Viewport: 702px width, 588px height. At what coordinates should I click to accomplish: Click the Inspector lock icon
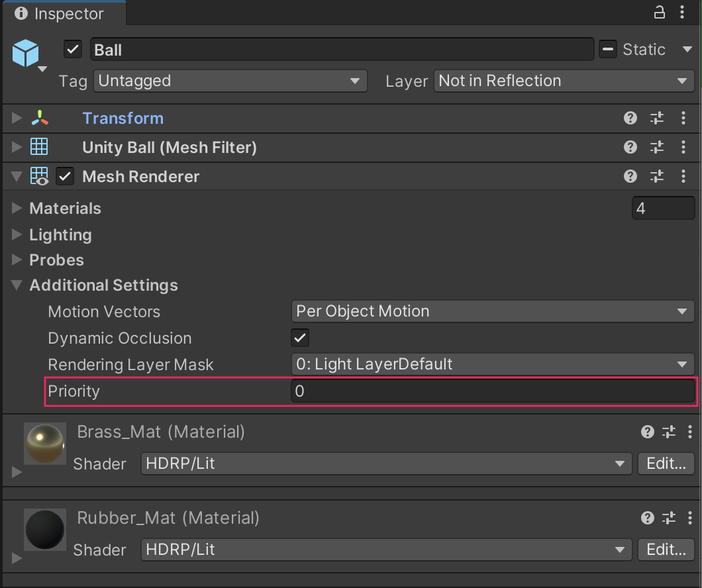(x=659, y=13)
